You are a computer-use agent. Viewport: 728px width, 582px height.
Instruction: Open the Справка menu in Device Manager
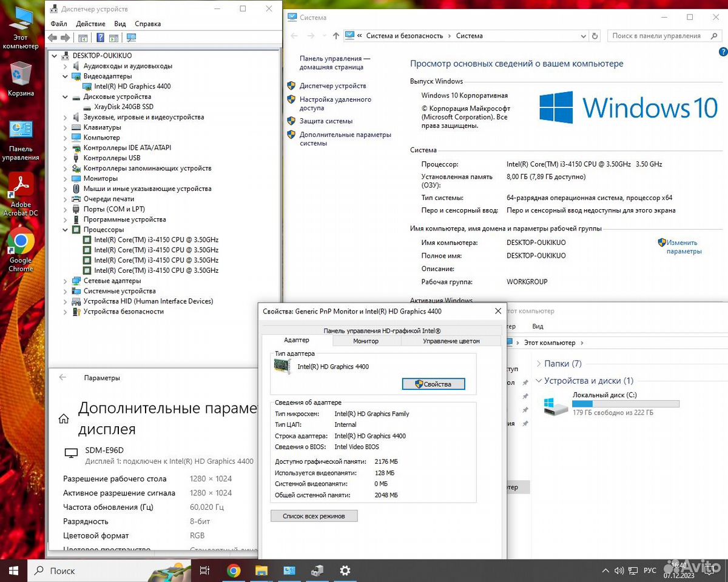click(147, 24)
